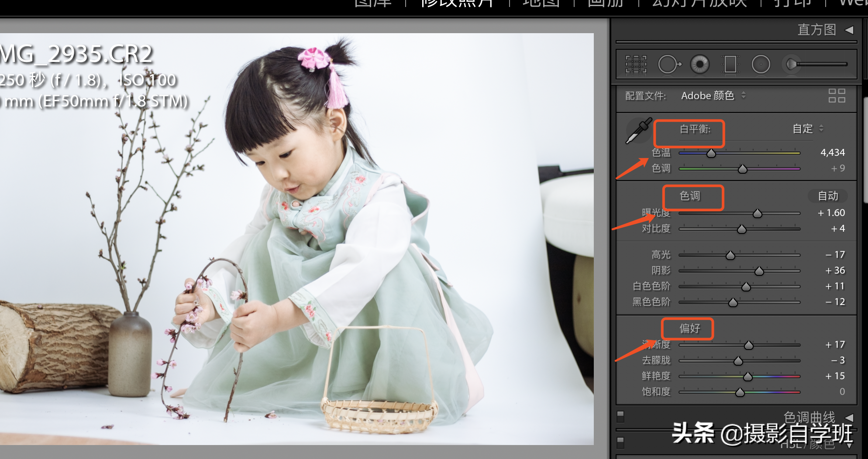Open the Adobe 颜色 profile dropdown
Image resolution: width=868 pixels, height=459 pixels.
[713, 96]
